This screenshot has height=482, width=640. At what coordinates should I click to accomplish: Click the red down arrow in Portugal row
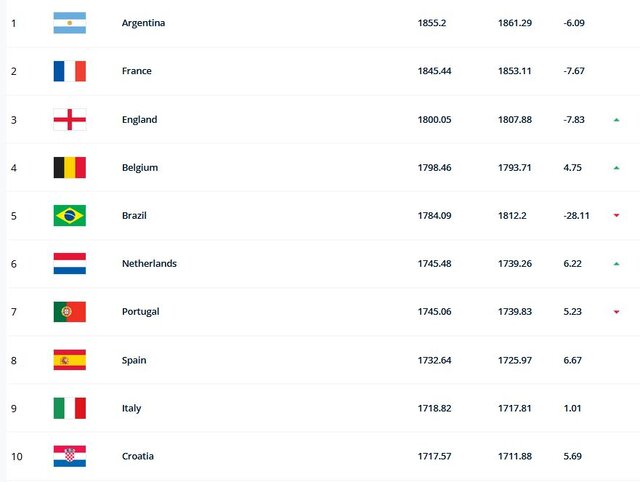point(617,312)
